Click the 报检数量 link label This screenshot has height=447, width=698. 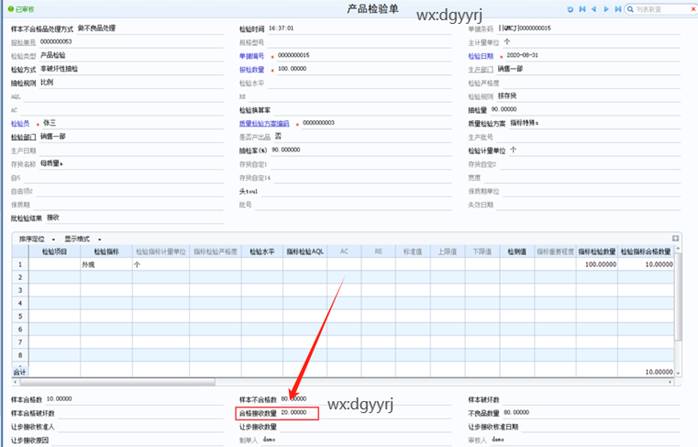(x=252, y=69)
